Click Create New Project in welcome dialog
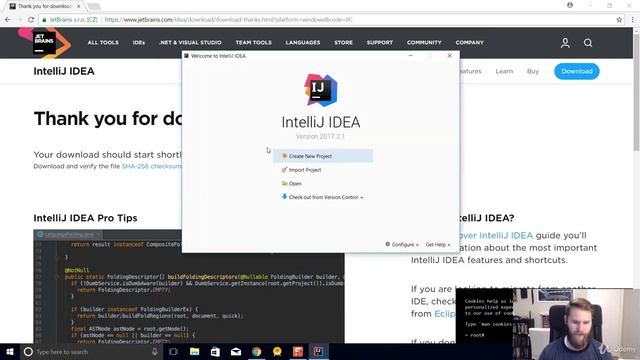 click(323, 156)
